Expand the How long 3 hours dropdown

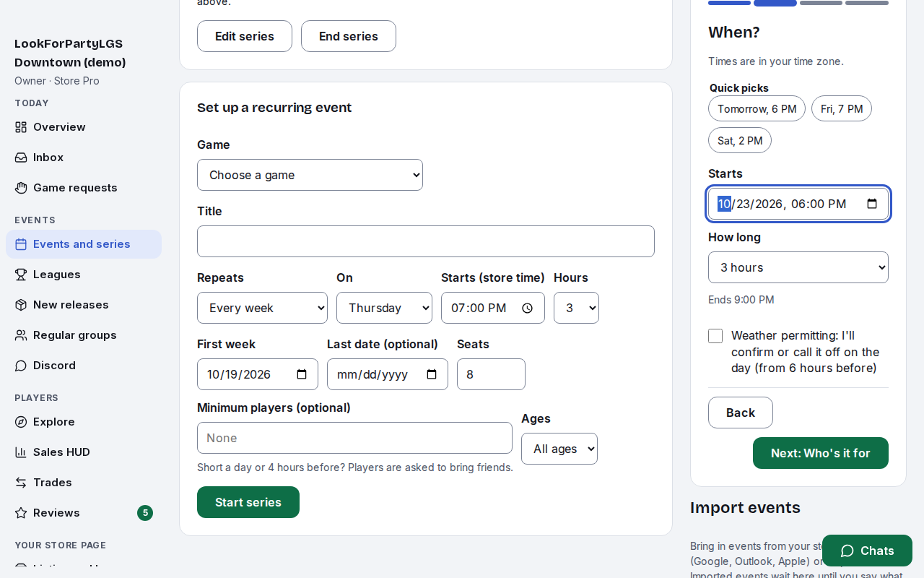pos(798,267)
